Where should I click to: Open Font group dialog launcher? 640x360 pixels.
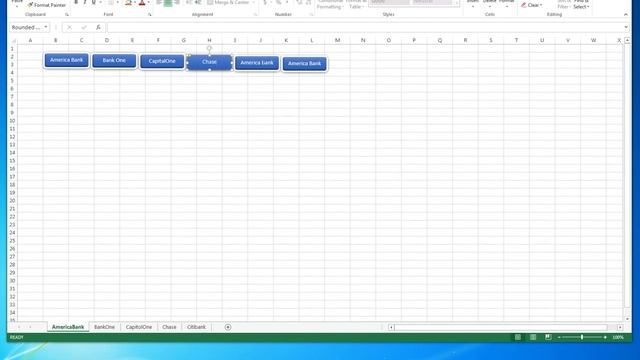click(x=150, y=15)
